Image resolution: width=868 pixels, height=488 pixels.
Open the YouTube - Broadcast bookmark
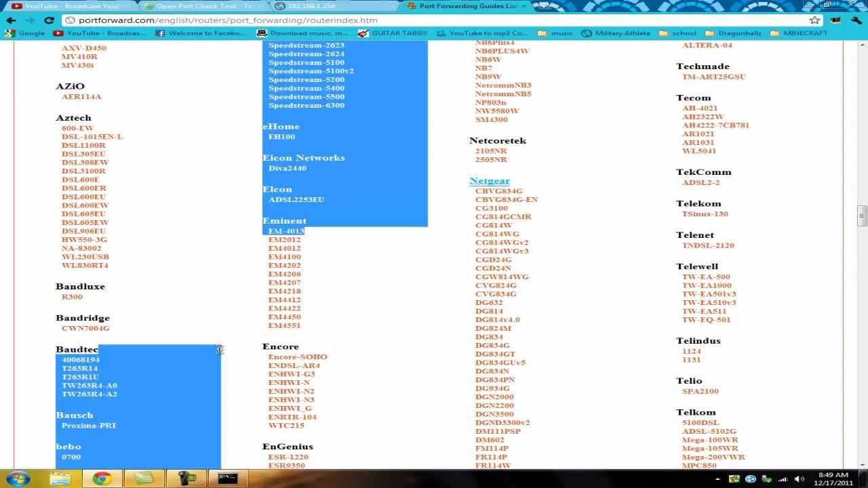pos(100,33)
